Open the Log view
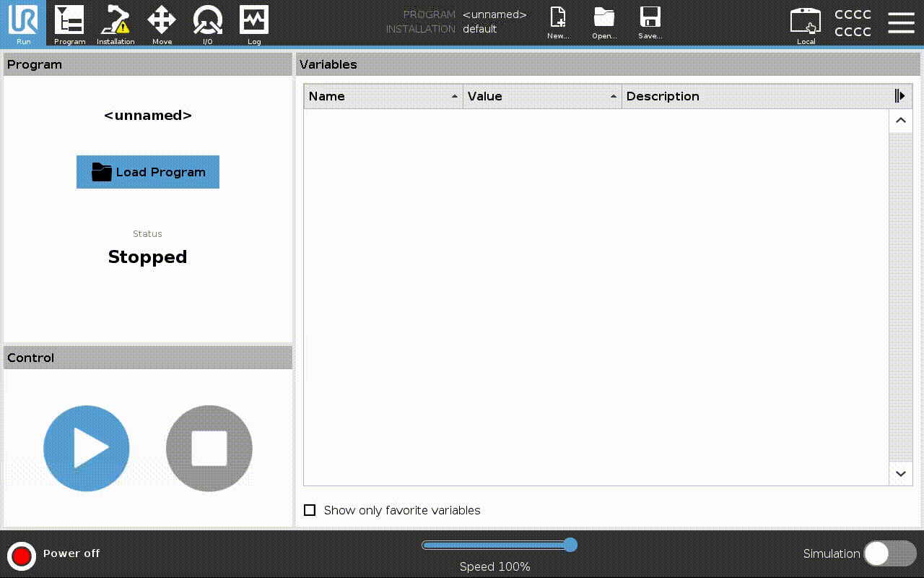Viewport: 924px width, 578px height. [254, 23]
